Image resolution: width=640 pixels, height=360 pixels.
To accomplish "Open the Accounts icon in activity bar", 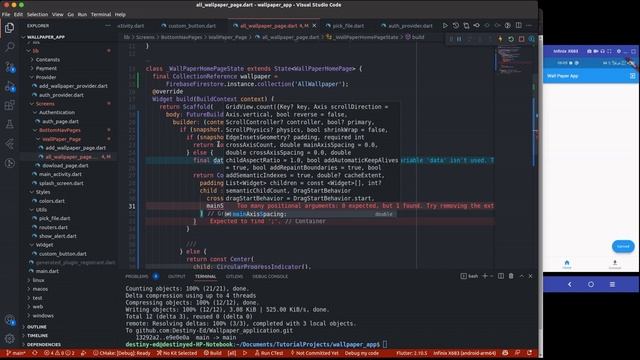I will pos(9,320).
